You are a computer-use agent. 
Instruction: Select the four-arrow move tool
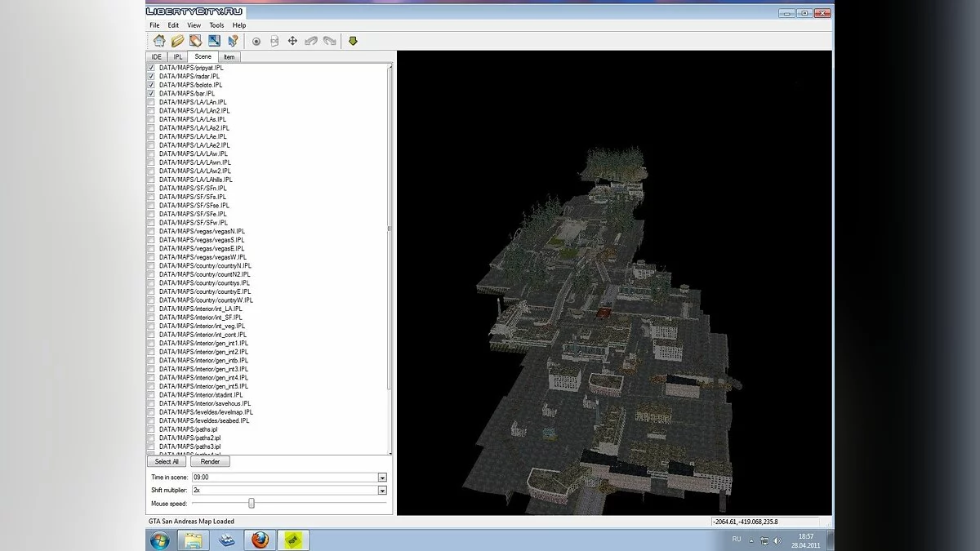coord(292,41)
